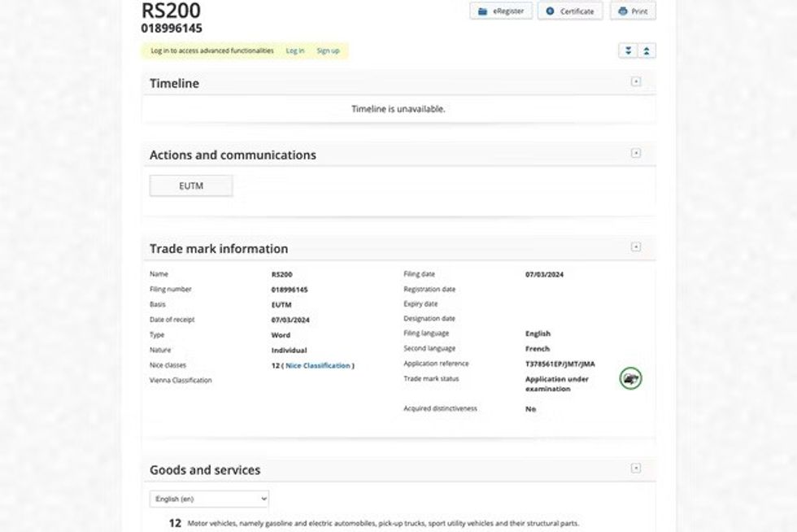Follow the Sign up link
The image size is (797, 532).
(x=328, y=50)
